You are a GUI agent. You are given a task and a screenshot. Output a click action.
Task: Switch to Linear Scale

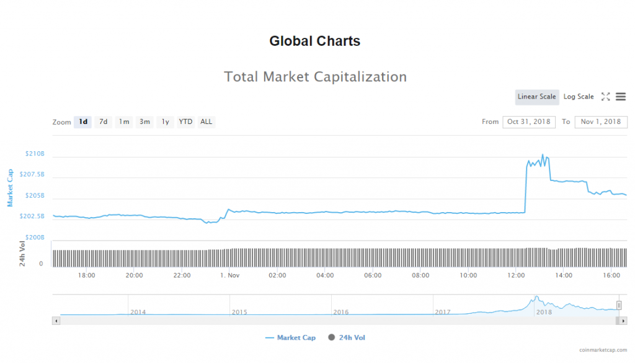click(x=536, y=97)
